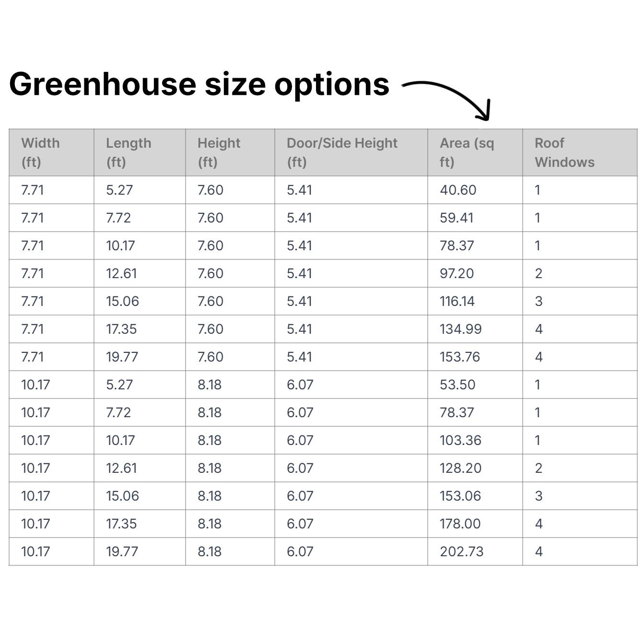Pick the 134.99 area cell
644x644 pixels.
(x=460, y=329)
